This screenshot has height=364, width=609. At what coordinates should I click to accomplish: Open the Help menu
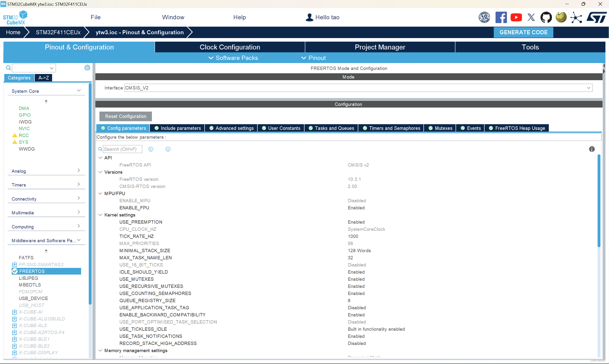[x=239, y=17]
